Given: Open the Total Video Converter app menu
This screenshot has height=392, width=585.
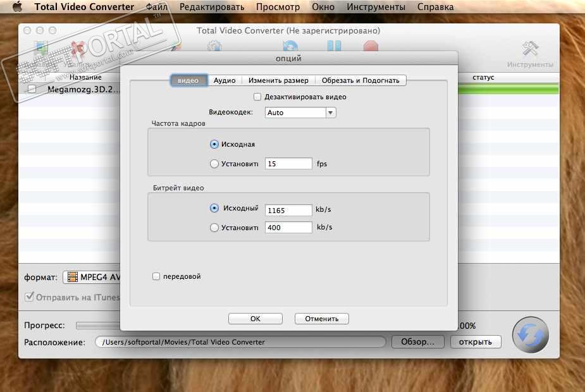Looking at the screenshot, I should tap(84, 7).
